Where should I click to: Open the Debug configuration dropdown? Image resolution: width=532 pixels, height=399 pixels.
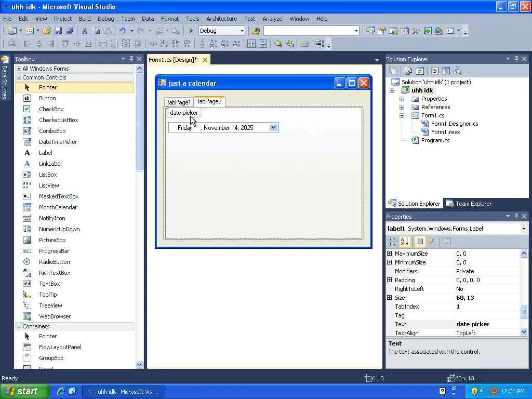242,31
